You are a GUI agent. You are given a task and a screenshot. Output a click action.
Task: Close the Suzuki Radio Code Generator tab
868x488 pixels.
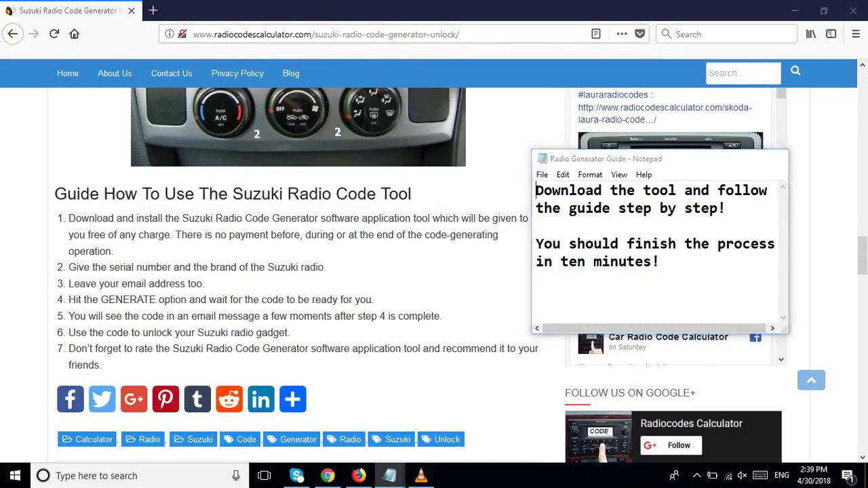coord(132,11)
